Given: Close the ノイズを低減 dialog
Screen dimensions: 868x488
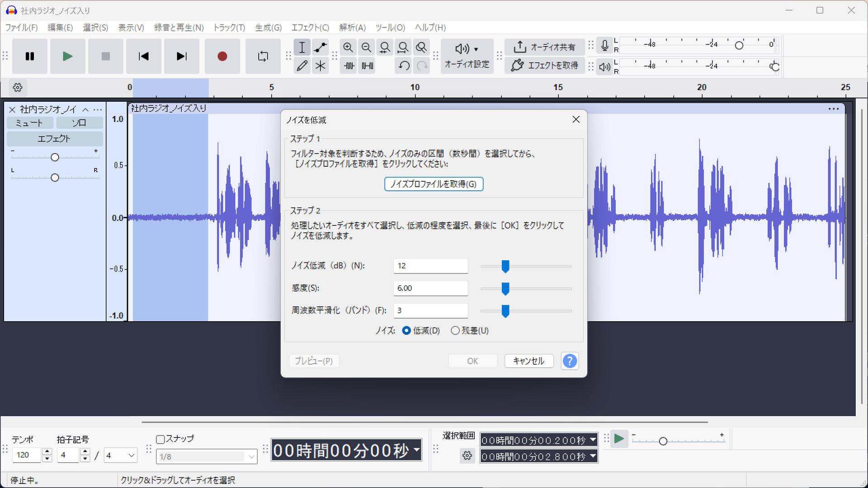Looking at the screenshot, I should pos(576,119).
